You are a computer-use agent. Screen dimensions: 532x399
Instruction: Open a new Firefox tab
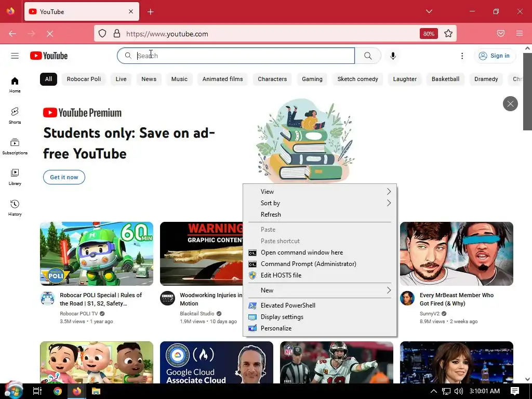151,12
